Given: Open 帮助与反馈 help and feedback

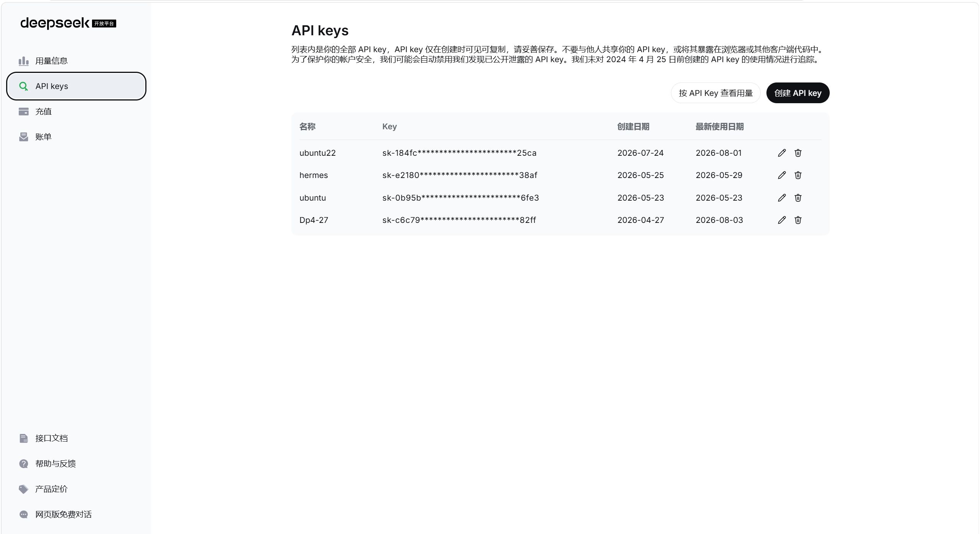Looking at the screenshot, I should pos(76,464).
